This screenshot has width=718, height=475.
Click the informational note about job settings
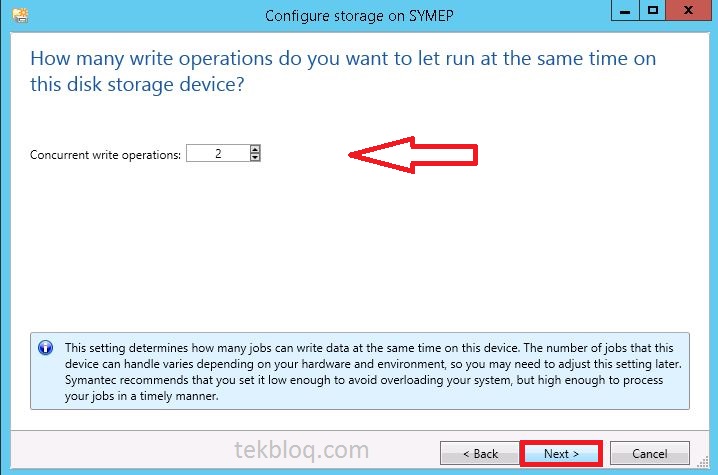coord(359,371)
